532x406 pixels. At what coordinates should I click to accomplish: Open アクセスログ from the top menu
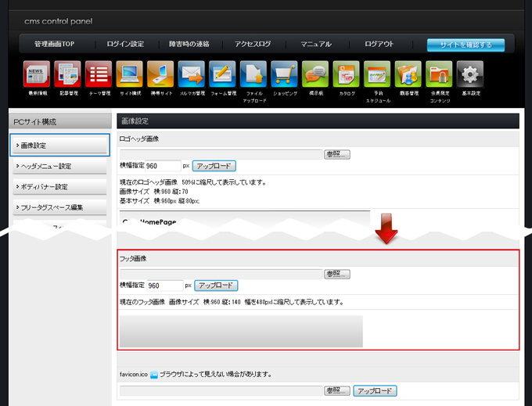point(253,45)
